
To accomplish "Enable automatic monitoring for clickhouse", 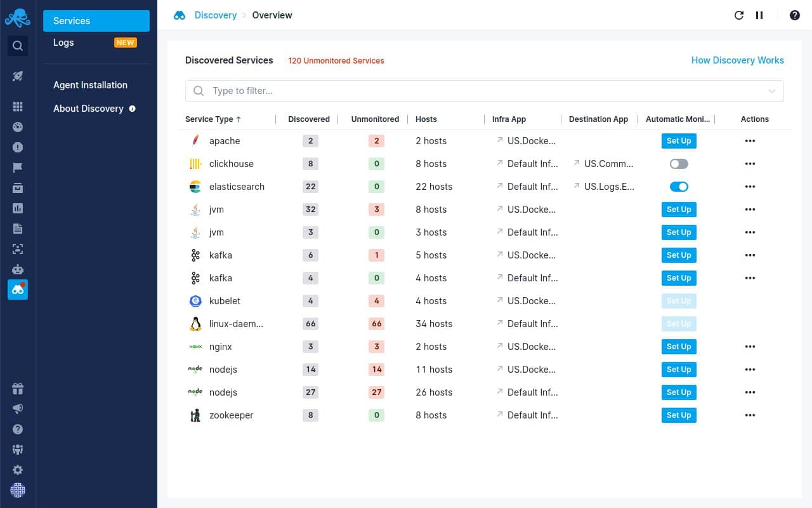I will [x=679, y=164].
